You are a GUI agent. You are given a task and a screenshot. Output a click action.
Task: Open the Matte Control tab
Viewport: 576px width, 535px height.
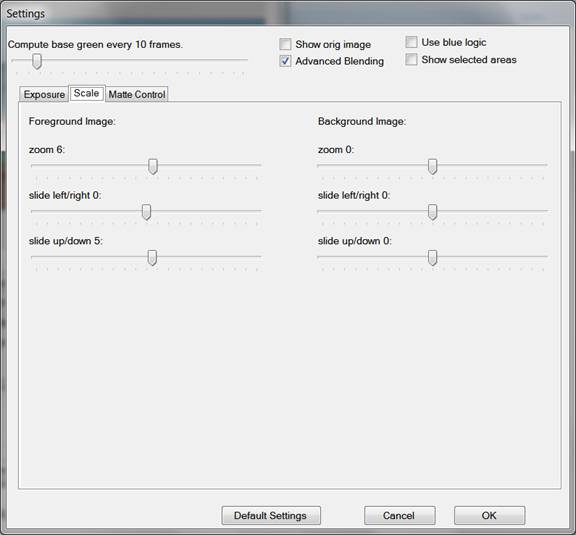pos(137,94)
